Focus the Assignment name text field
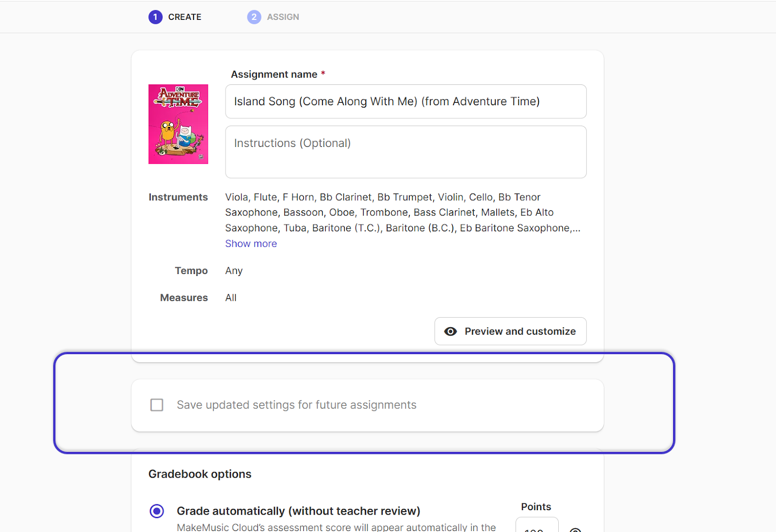776x532 pixels. [405, 101]
